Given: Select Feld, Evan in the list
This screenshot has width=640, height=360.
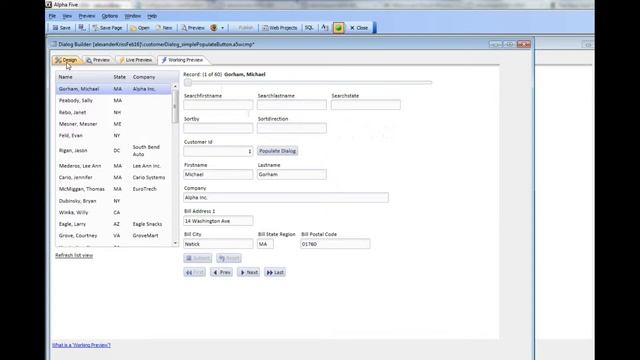Looking at the screenshot, I should [114, 136].
